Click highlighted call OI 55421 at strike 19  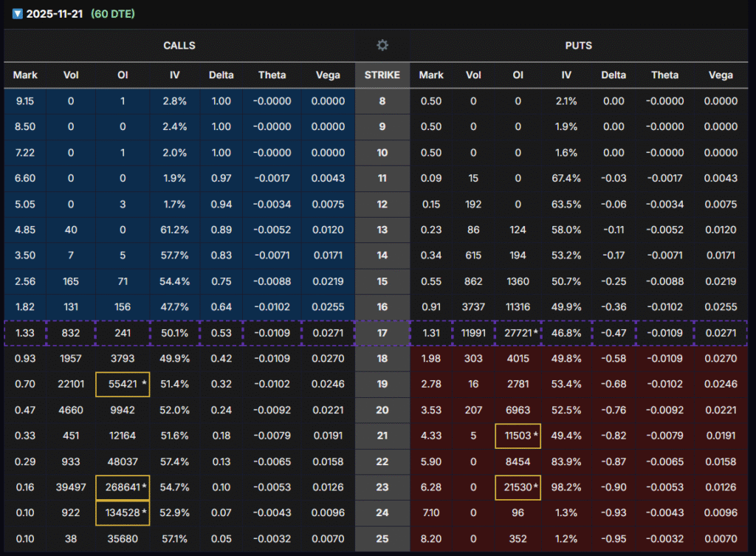[123, 384]
